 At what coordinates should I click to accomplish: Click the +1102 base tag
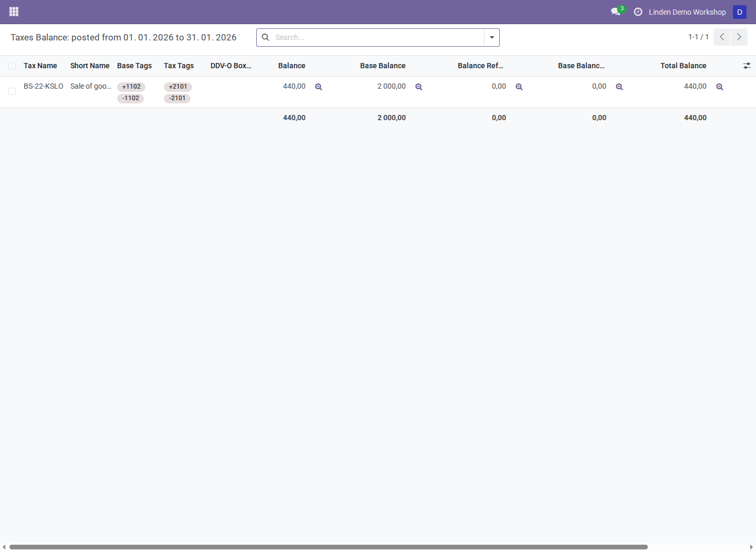point(131,87)
